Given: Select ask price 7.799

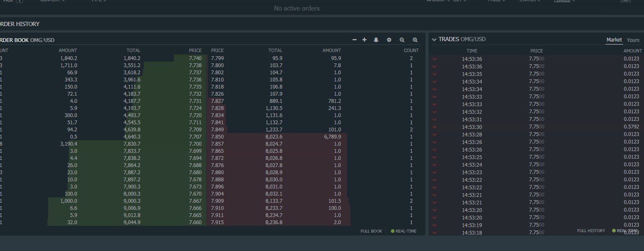Looking at the screenshot, I should [217, 58].
